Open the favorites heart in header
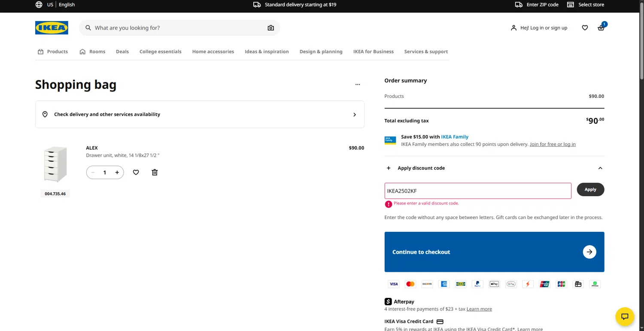644x331 pixels. pos(585,27)
